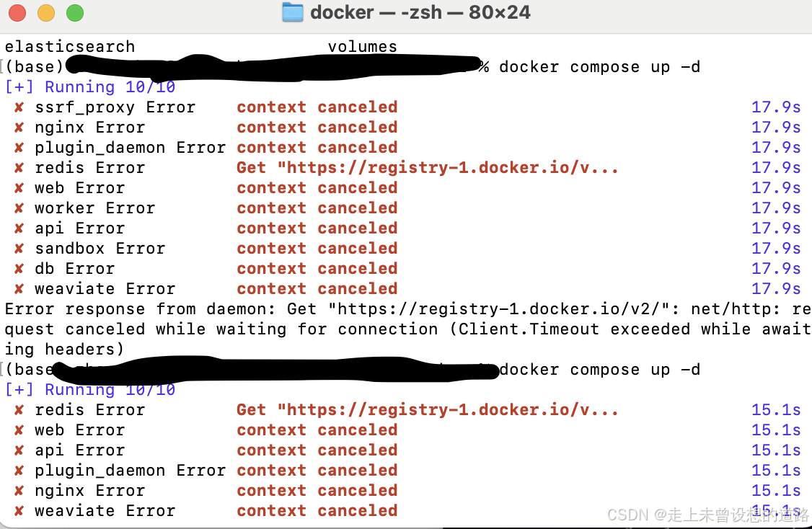Click the window title docker — -zsh — 80×24
This screenshot has height=529, width=812.
pyautogui.click(x=420, y=12)
